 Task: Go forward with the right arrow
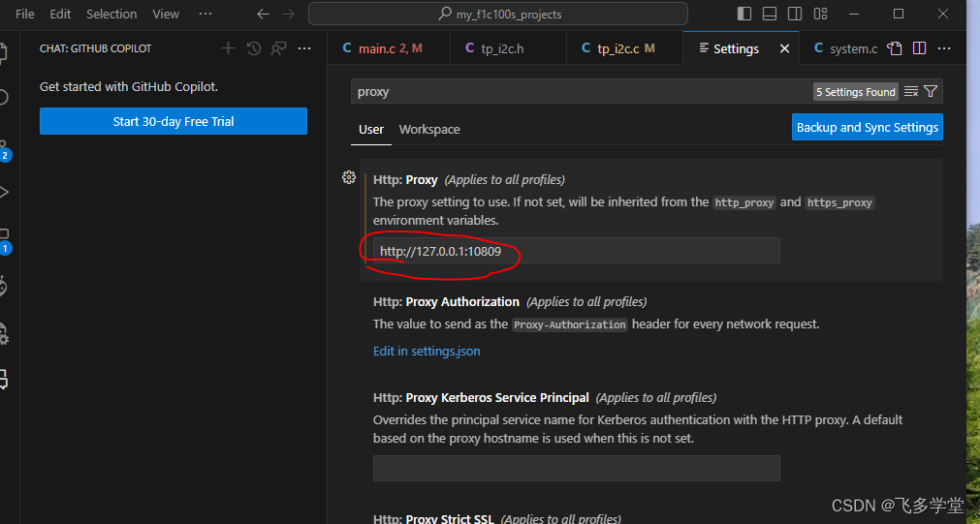pos(288,14)
